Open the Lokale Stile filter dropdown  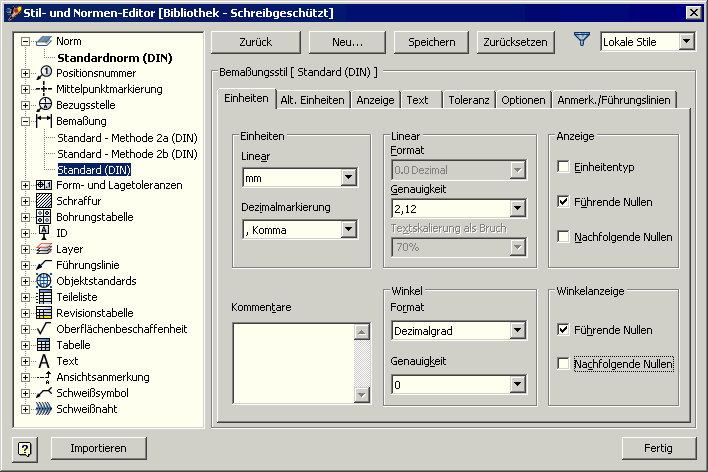(x=686, y=42)
